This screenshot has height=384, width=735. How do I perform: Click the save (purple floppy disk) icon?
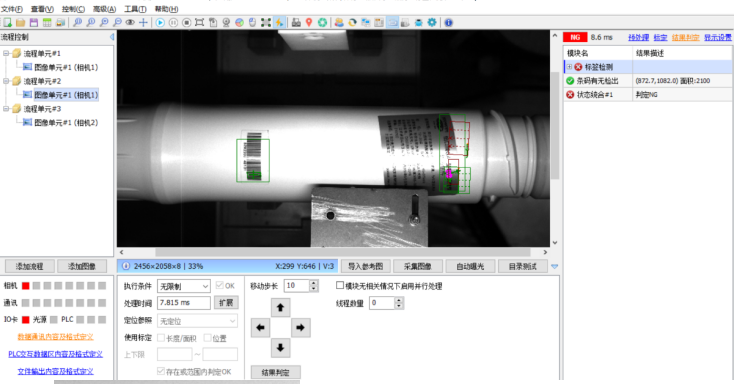point(34,23)
